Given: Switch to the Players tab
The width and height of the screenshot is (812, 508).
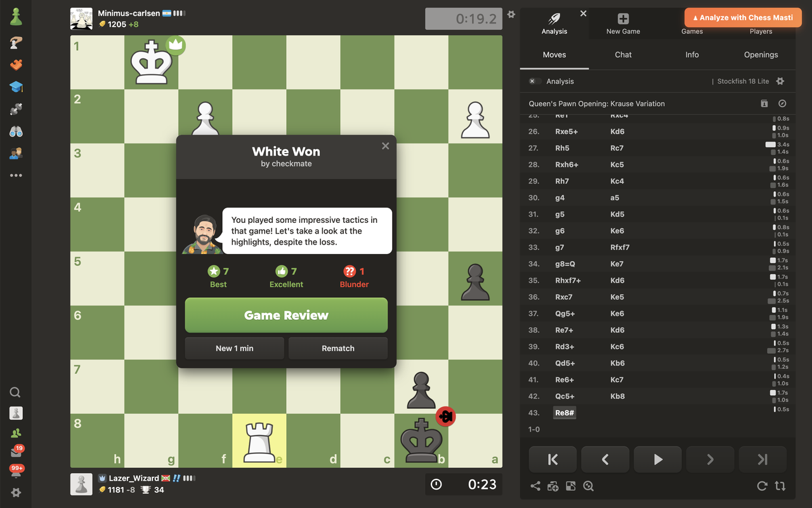Looking at the screenshot, I should point(761,31).
